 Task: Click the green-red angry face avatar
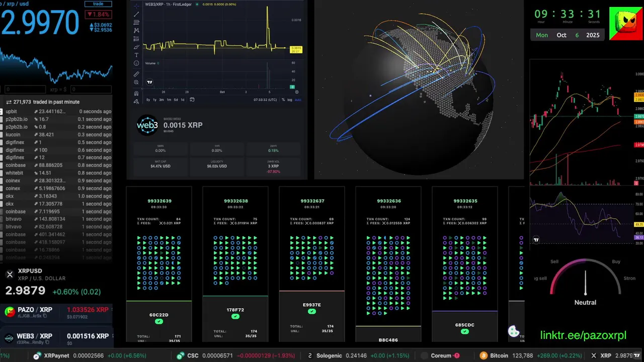click(626, 23)
